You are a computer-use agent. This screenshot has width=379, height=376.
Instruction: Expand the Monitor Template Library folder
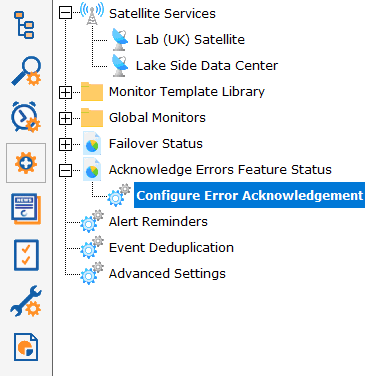click(65, 92)
